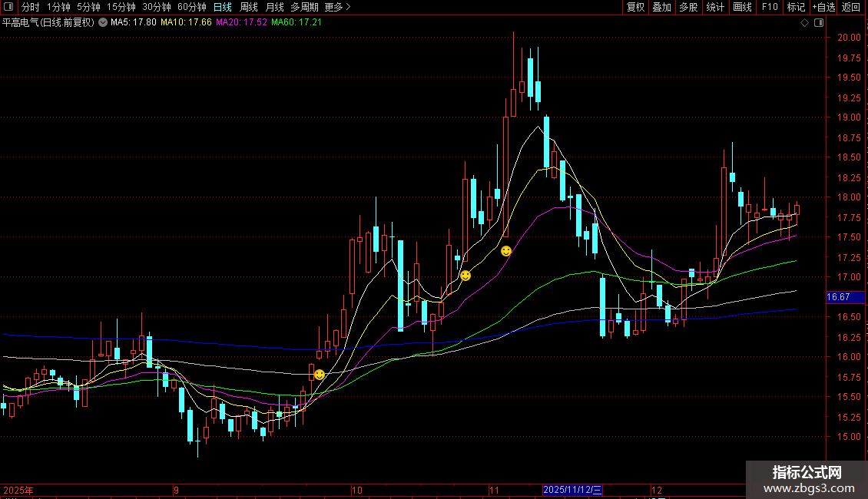Click the 2025/11/12/三 date marker

click(x=572, y=490)
